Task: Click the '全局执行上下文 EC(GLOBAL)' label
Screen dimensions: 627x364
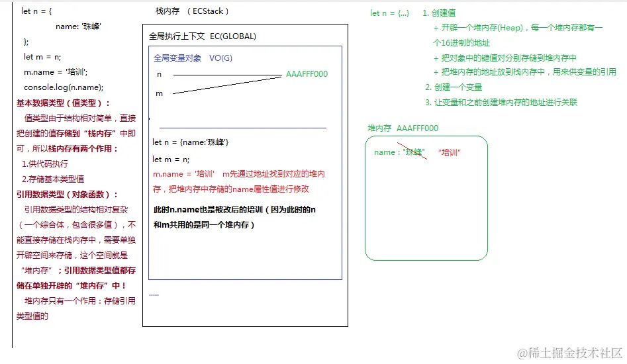Action: (203, 36)
